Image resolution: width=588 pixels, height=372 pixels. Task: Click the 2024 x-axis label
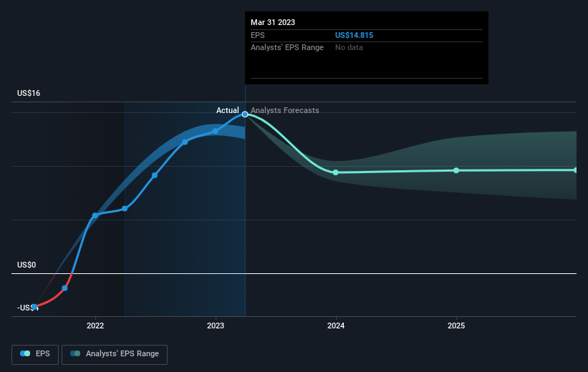coord(336,325)
